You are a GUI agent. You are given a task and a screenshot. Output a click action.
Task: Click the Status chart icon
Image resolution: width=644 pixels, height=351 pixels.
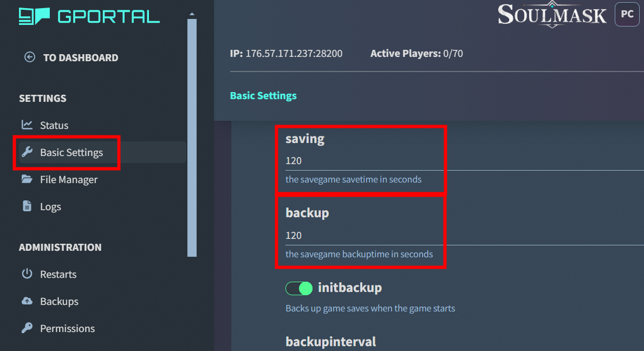27,125
